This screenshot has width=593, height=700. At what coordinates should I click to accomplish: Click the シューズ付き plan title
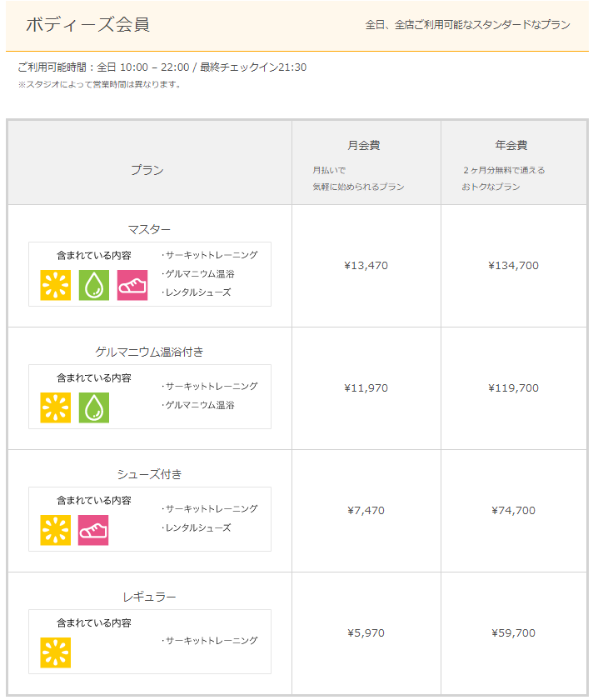pos(149,474)
